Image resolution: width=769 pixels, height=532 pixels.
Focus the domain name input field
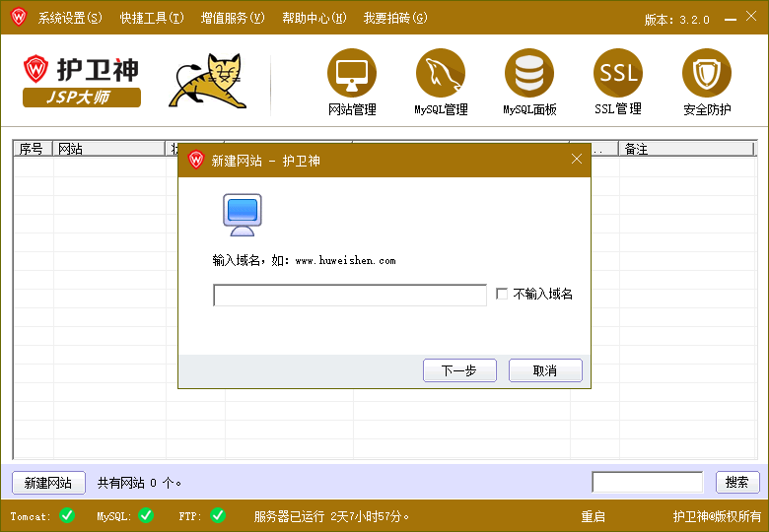coord(350,295)
